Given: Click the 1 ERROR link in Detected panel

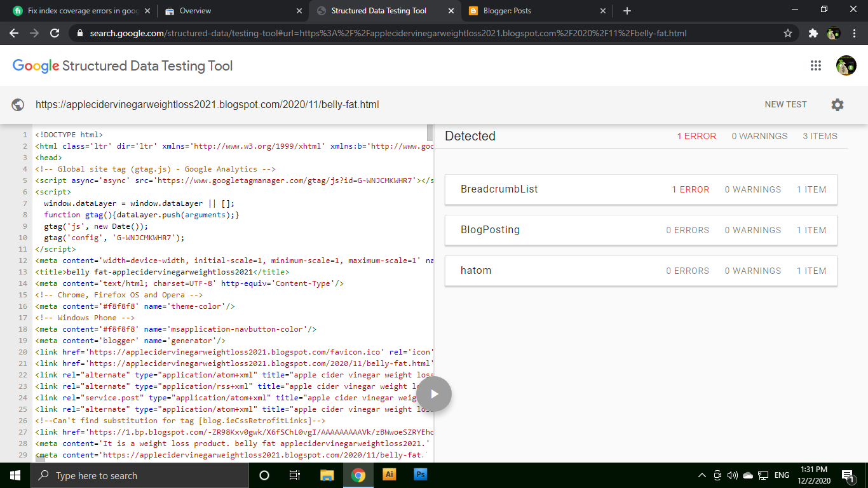Looking at the screenshot, I should (696, 136).
